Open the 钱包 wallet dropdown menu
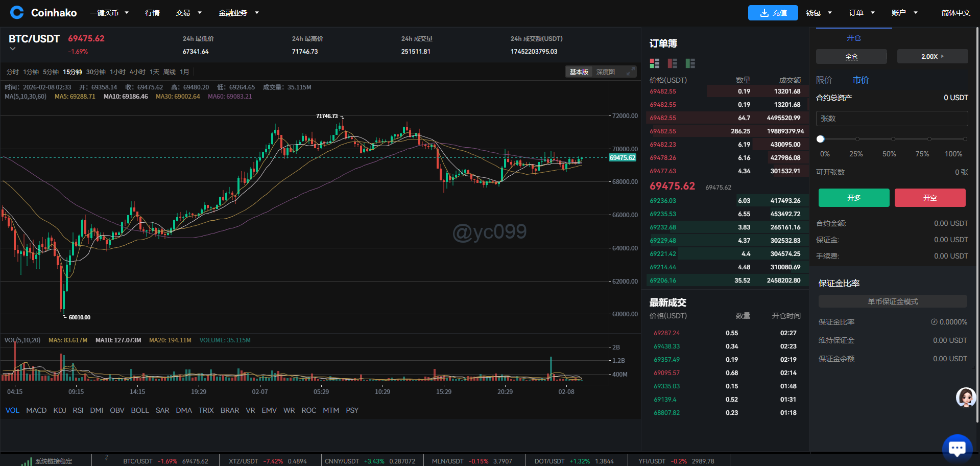Image resolution: width=980 pixels, height=466 pixels. (x=819, y=13)
